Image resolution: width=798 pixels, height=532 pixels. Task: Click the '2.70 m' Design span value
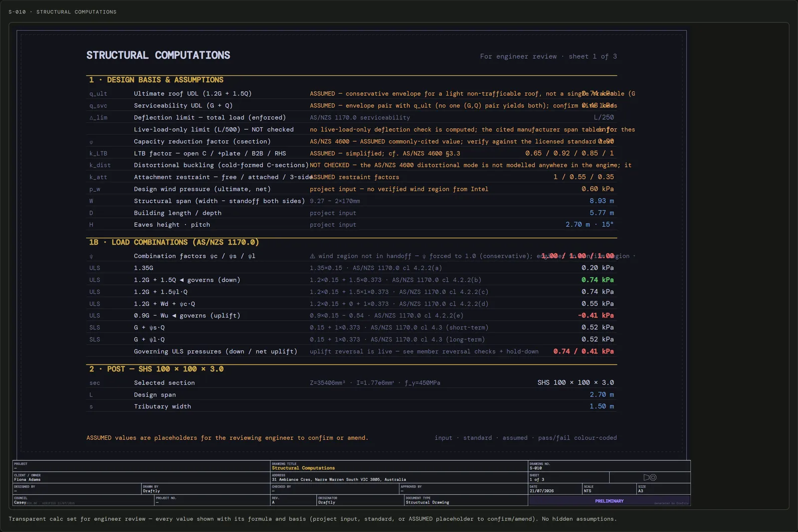pos(602,394)
